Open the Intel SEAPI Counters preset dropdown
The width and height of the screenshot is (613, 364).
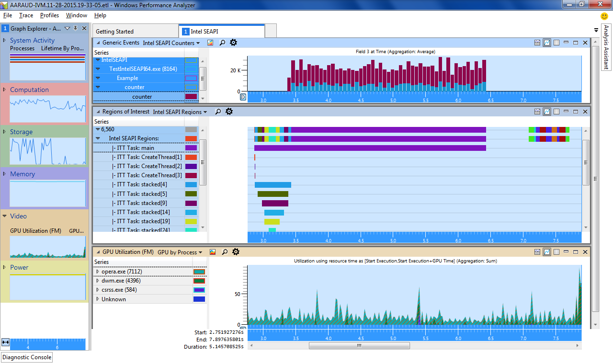click(171, 43)
